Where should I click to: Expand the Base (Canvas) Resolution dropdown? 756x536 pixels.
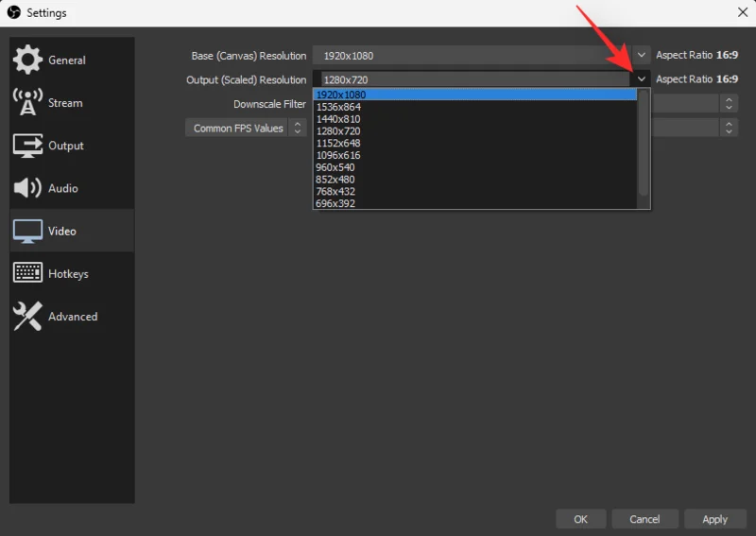point(642,56)
